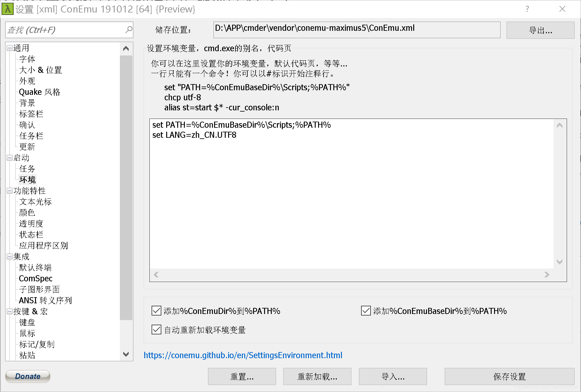This screenshot has width=581, height=392.
Task: Click the 重置... reset button
Action: pyautogui.click(x=242, y=376)
